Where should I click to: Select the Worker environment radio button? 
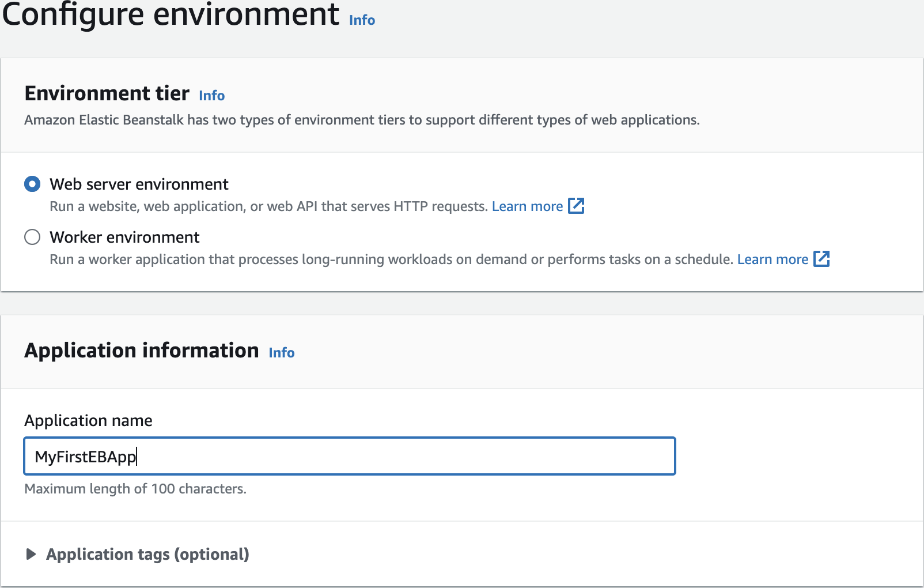[x=32, y=237]
